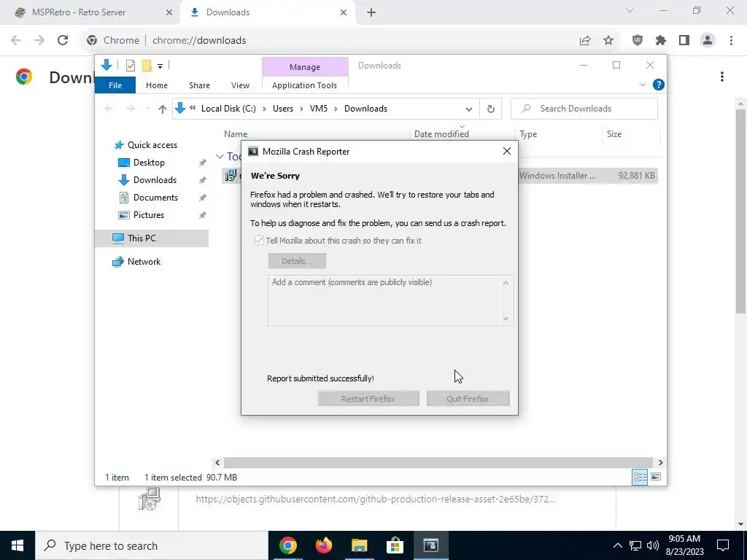Click Quit Firefox button
Screen dimensions: 747x560
coord(468,399)
